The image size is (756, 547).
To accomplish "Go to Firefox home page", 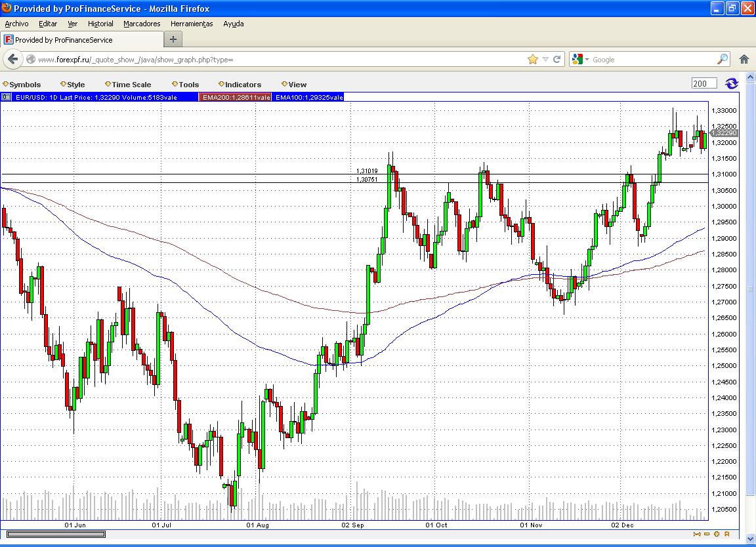I will [x=744, y=59].
